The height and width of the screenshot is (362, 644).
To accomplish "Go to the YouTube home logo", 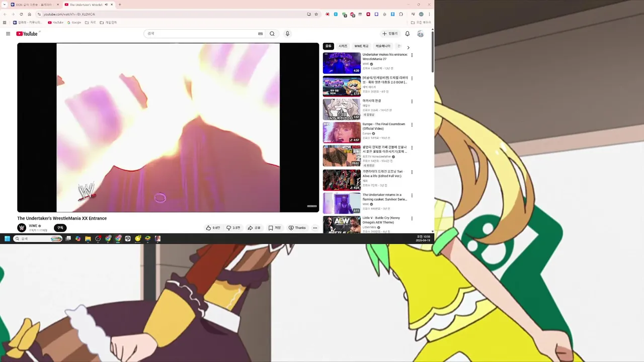I will click(27, 34).
